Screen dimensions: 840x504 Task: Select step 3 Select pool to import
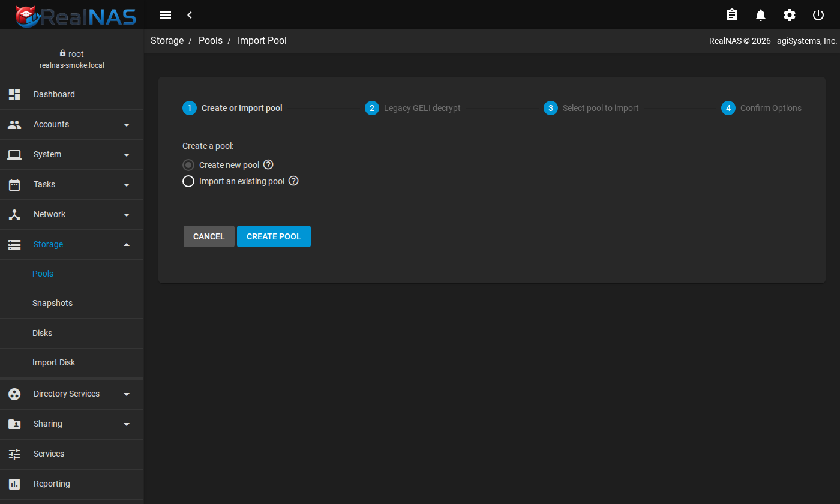[x=591, y=108]
